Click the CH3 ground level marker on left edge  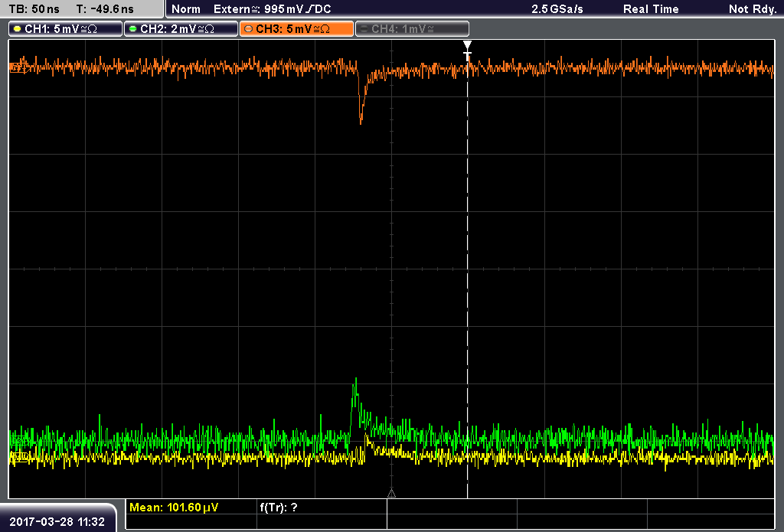[x=18, y=67]
